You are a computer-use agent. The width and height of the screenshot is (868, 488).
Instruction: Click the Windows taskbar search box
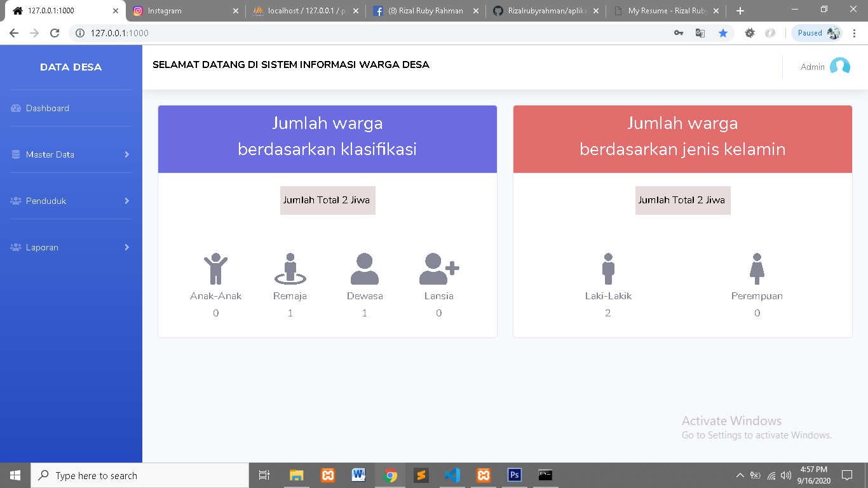pyautogui.click(x=140, y=475)
